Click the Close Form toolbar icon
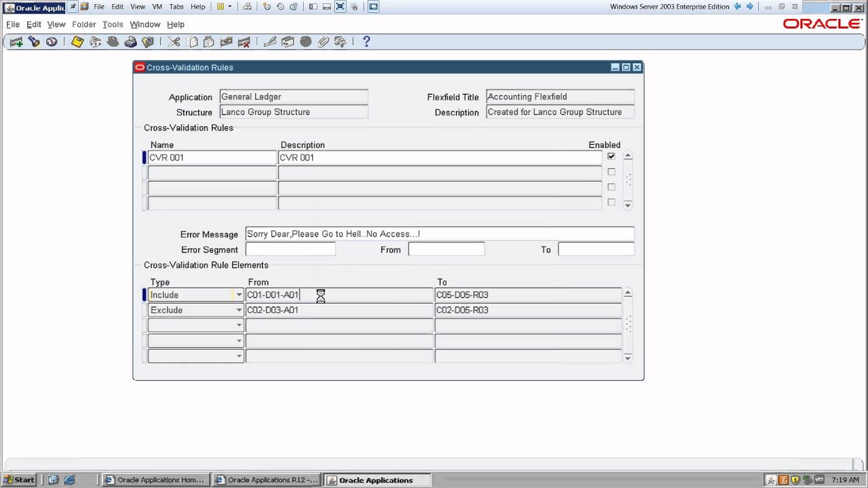This screenshot has height=488, width=868. click(148, 42)
